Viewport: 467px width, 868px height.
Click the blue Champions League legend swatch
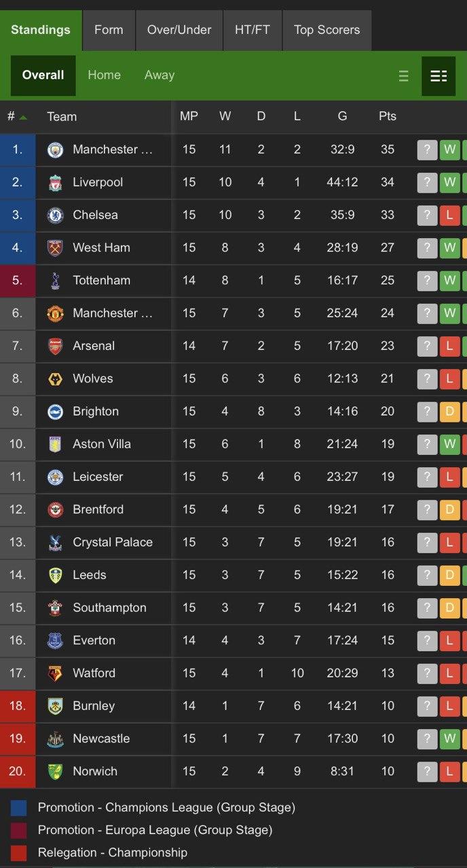click(19, 808)
